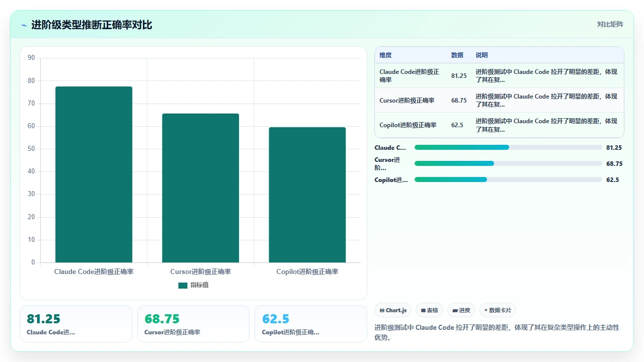Click the chart axis label Cursor进阶级正确率
Image resolution: width=644 pixels, height=362 pixels.
200,272
